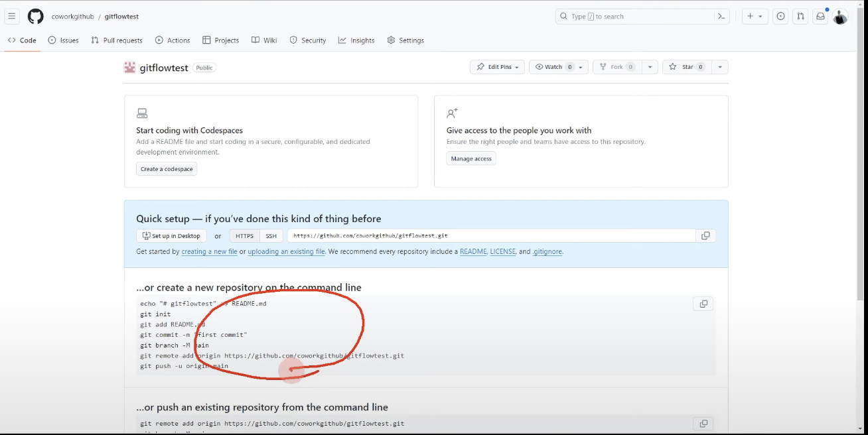Go to GitHub home via Octocat logo
Screen dimensions: 868x435
coord(35,17)
